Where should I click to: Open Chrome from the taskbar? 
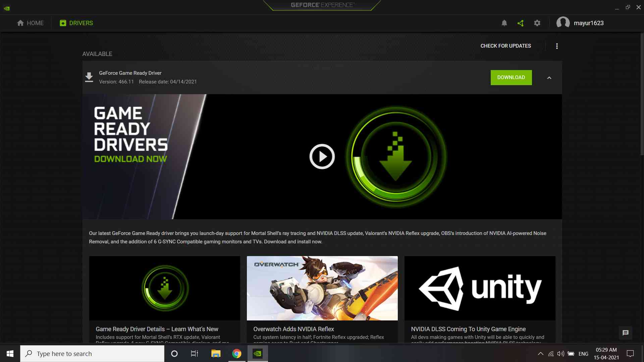[236, 354]
